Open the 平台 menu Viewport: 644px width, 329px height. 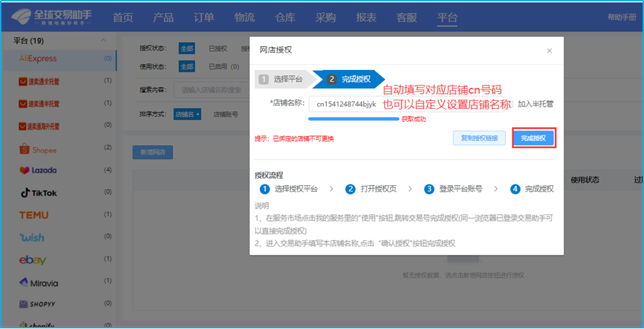(447, 17)
